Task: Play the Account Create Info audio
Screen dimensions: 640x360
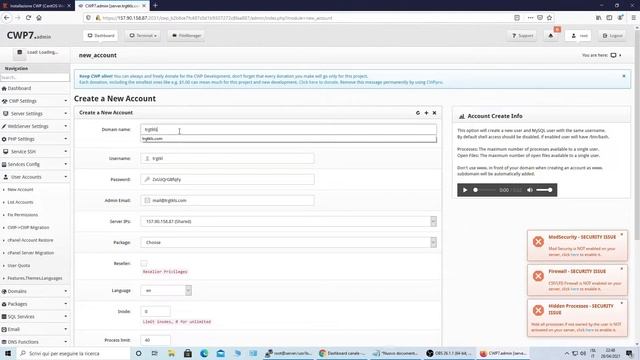Action: pos(465,190)
